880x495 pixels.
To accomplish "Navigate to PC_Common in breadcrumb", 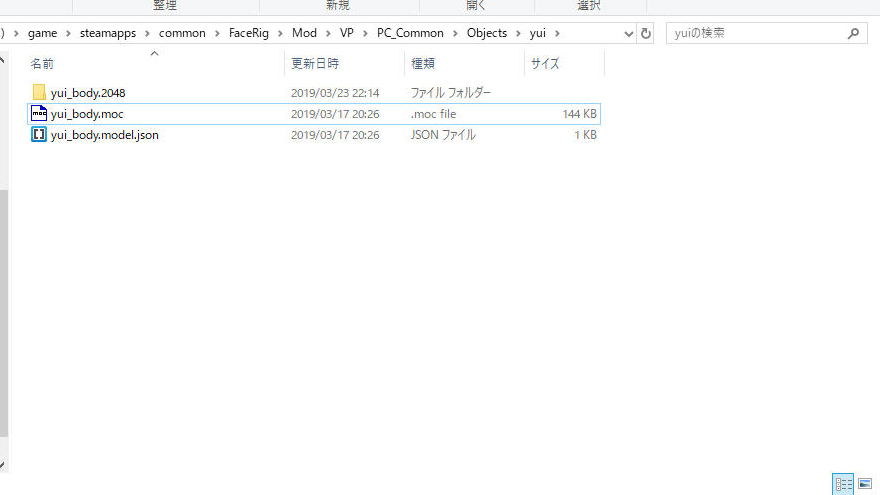I will 410,33.
